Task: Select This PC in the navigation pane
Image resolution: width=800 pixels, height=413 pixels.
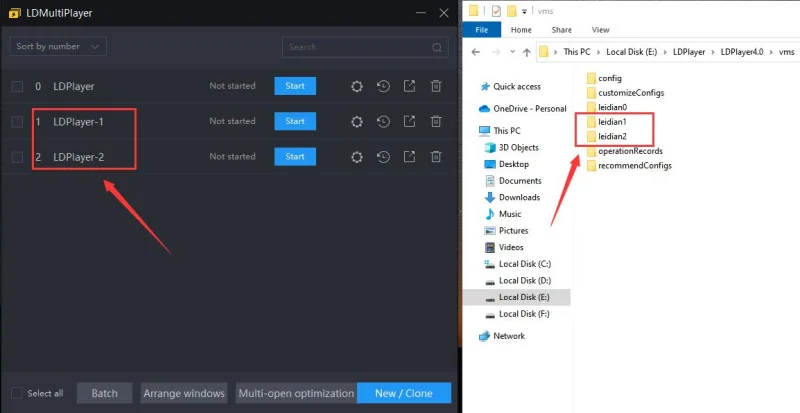Action: (x=500, y=131)
